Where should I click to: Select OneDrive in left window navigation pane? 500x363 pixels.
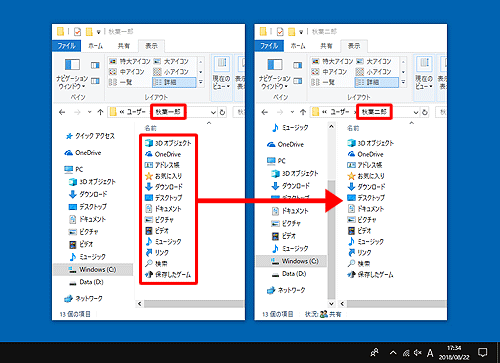(x=83, y=153)
